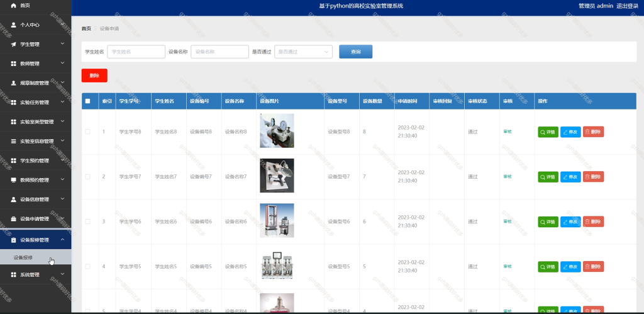Click the paper plane icon for 学生管理

[x=14, y=45]
